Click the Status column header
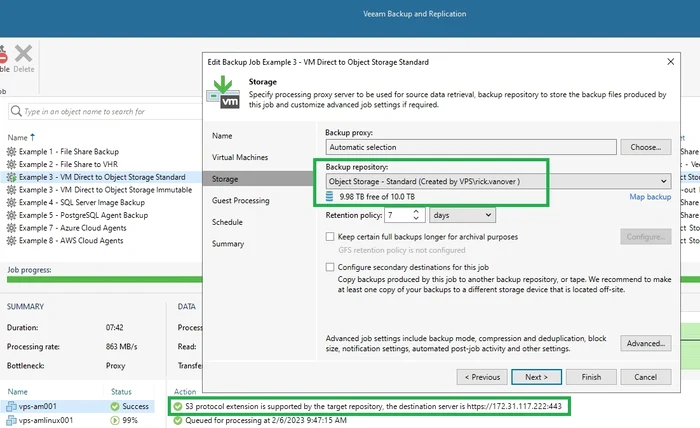This screenshot has height=428, width=700. click(121, 392)
